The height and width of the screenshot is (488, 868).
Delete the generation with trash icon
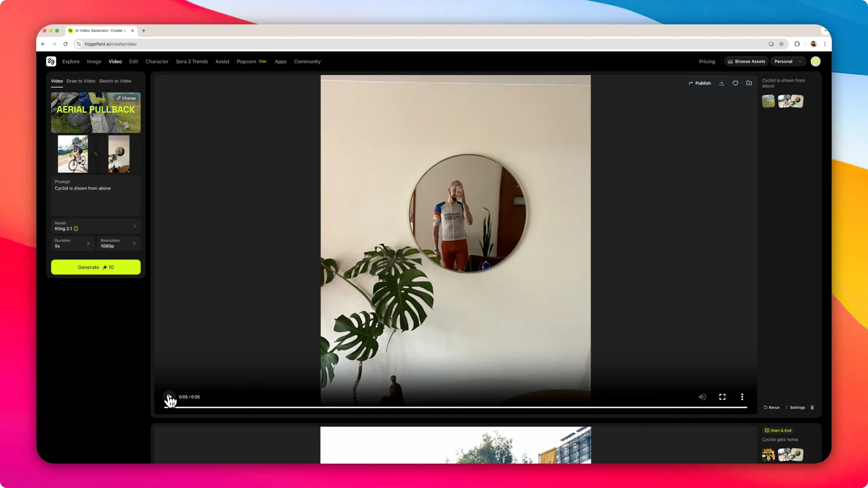[812, 407]
